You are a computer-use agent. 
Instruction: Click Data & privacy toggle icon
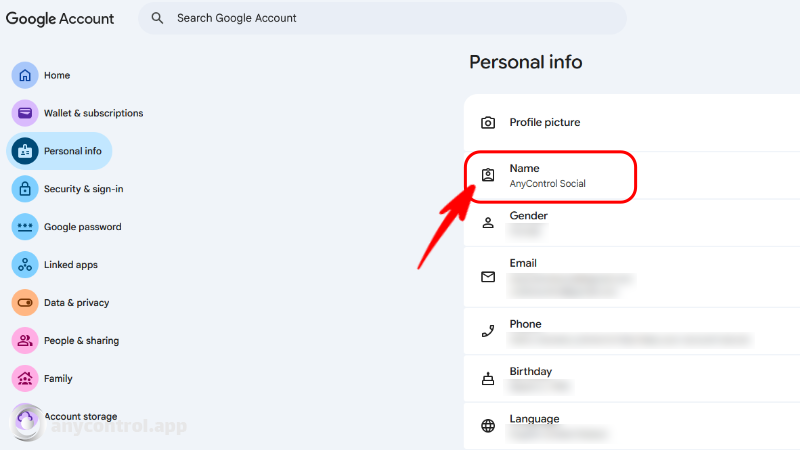(x=24, y=303)
